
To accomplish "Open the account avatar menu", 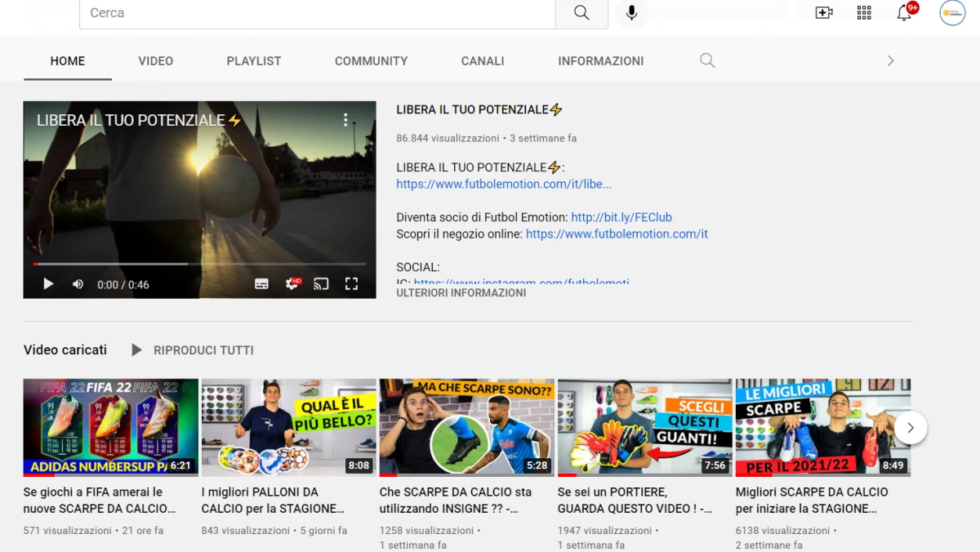I will coord(952,12).
